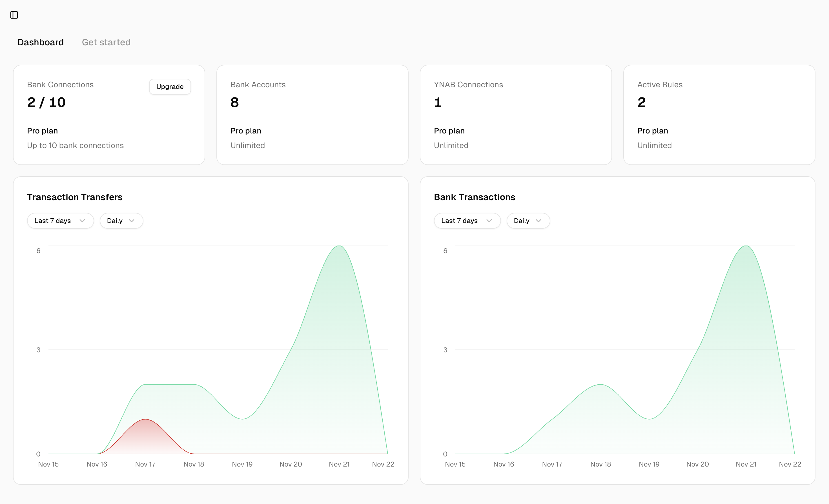Click the Active Rules card
This screenshot has height=504, width=829.
(x=719, y=115)
